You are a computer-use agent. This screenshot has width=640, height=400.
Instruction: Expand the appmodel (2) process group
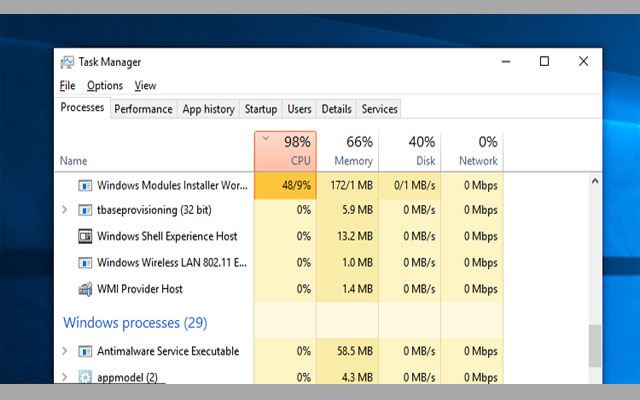coord(65,378)
